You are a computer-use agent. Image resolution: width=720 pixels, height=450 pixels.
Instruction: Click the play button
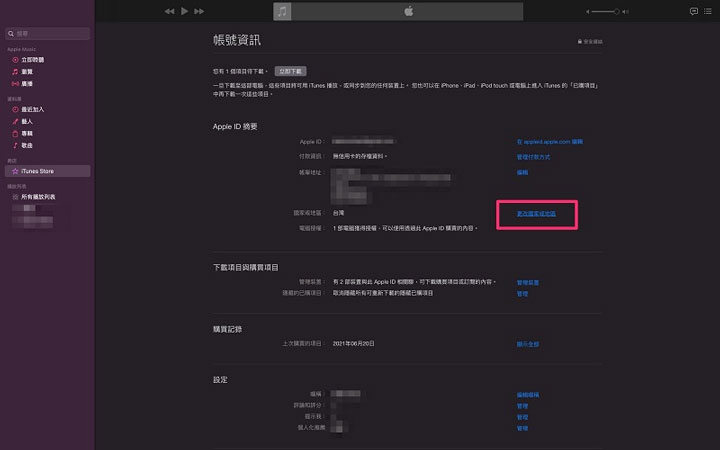pos(185,11)
